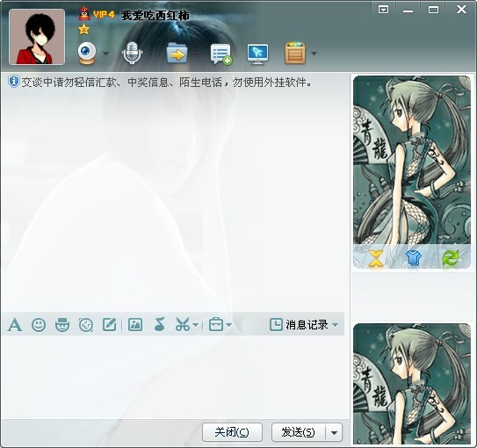Image resolution: width=477 pixels, height=448 pixels.
Task: Send a window shake nudge
Action: (86, 324)
